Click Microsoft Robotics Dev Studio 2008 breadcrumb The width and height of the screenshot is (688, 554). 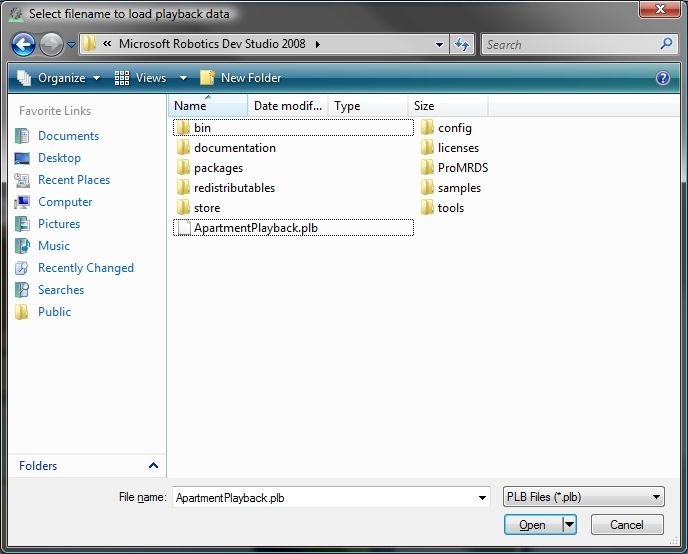[212, 44]
